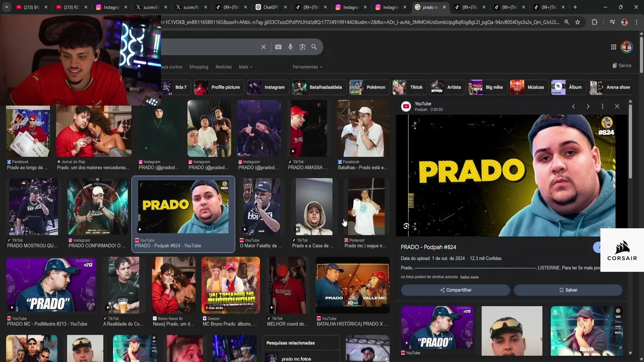The height and width of the screenshot is (362, 644).
Task: Switch to the (213) RE YouTube tab
Action: click(71, 7)
